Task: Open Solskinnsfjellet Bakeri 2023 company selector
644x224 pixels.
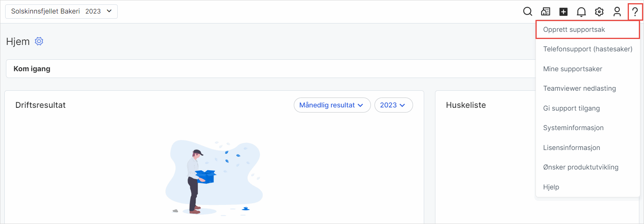Action: click(x=61, y=12)
